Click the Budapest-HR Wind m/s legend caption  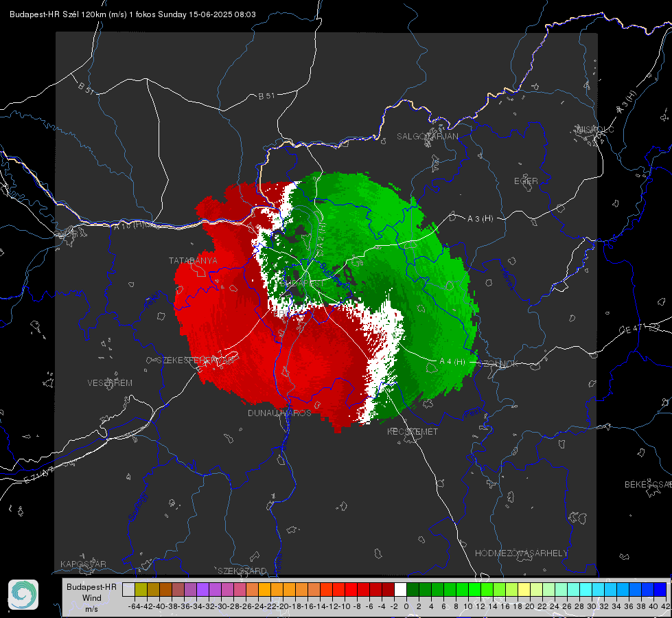click(x=92, y=597)
